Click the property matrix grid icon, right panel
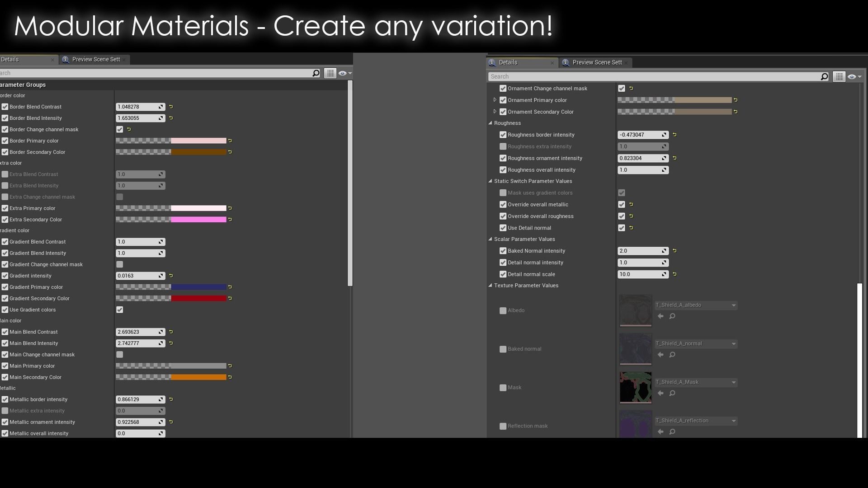 pyautogui.click(x=839, y=77)
